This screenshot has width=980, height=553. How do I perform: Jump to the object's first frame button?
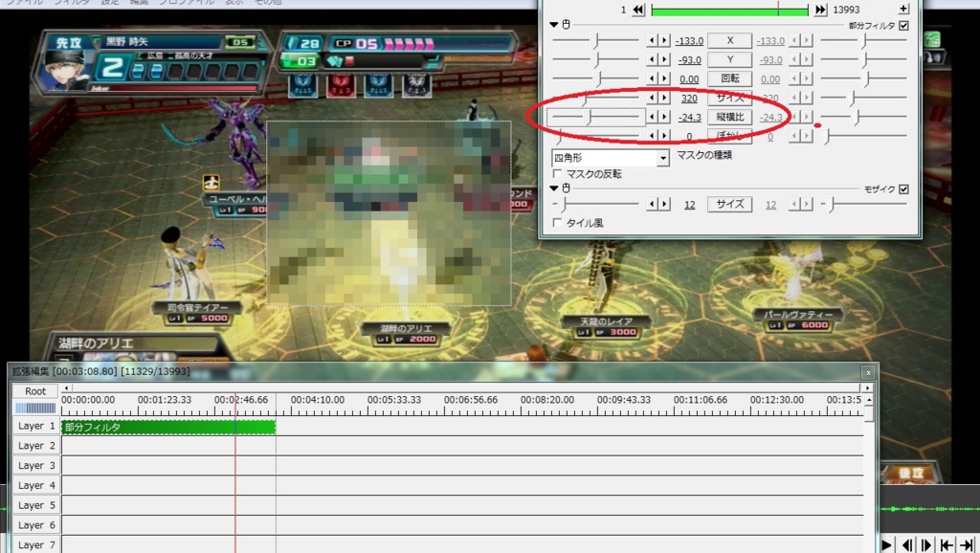(x=638, y=10)
